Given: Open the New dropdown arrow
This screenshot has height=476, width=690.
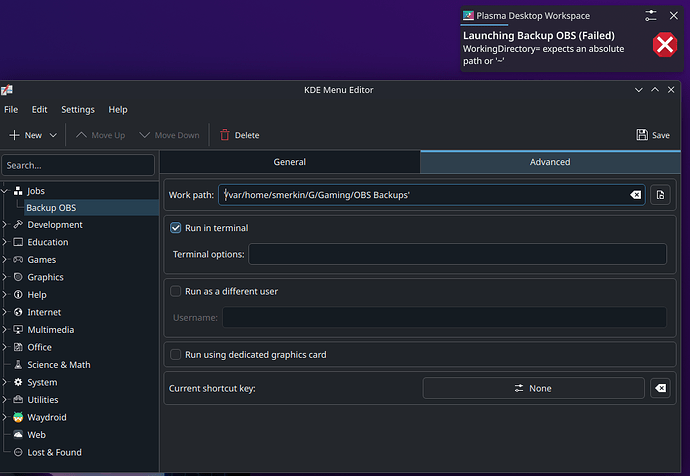Looking at the screenshot, I should [52, 135].
